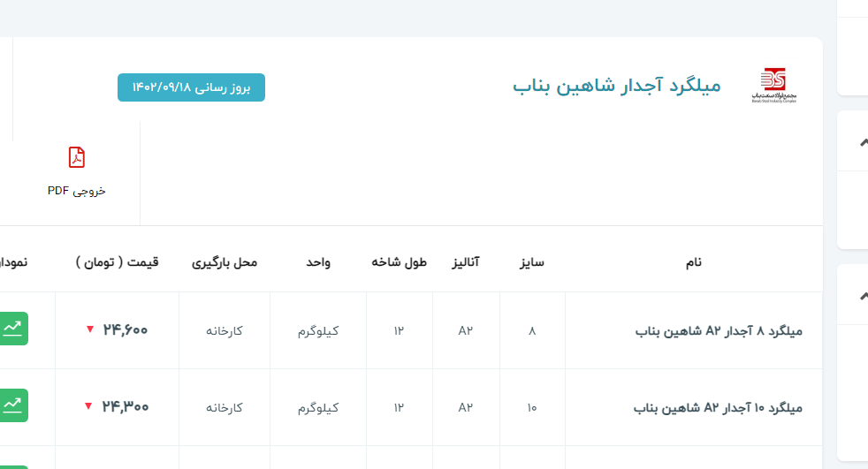Open price chart for میلگرد 8 row
Screen dimensions: 868x469
pyautogui.click(x=14, y=329)
